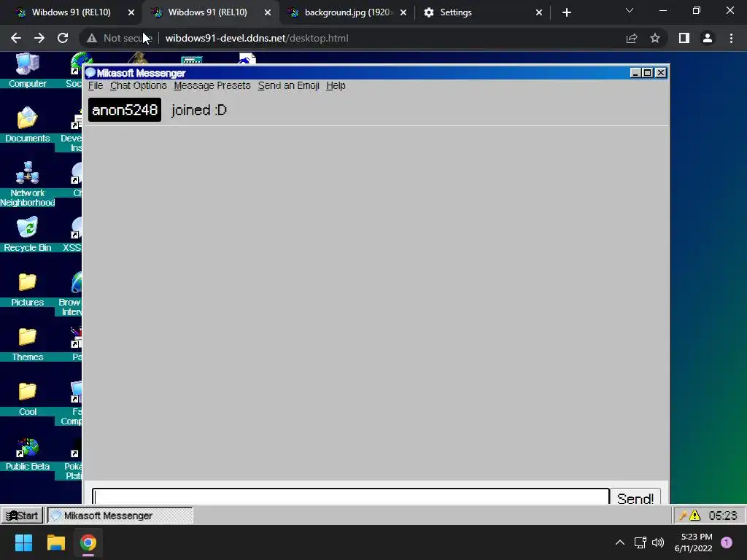Open the File menu in Messenger

pyautogui.click(x=96, y=86)
